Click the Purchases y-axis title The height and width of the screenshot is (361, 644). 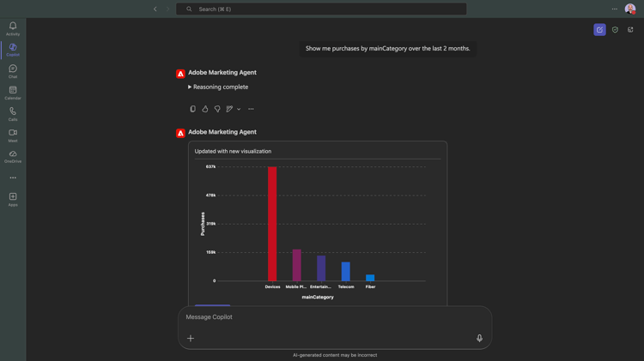point(203,224)
